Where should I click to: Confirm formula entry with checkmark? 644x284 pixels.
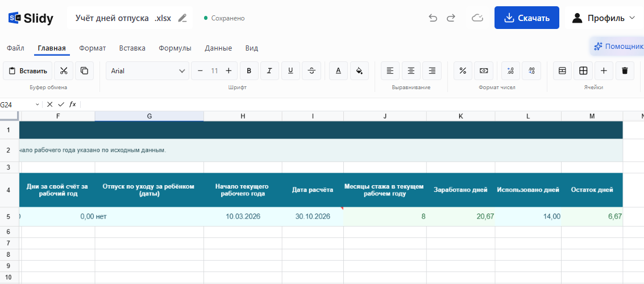tap(61, 105)
